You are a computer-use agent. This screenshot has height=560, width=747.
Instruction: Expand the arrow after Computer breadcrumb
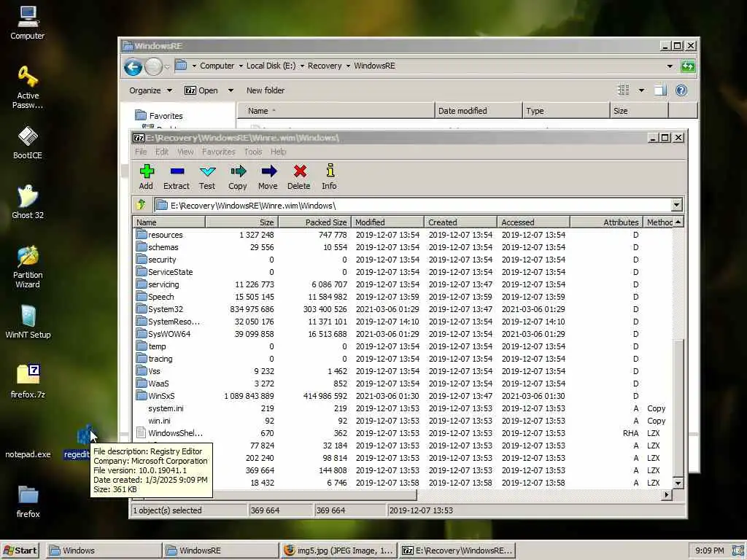241,66
